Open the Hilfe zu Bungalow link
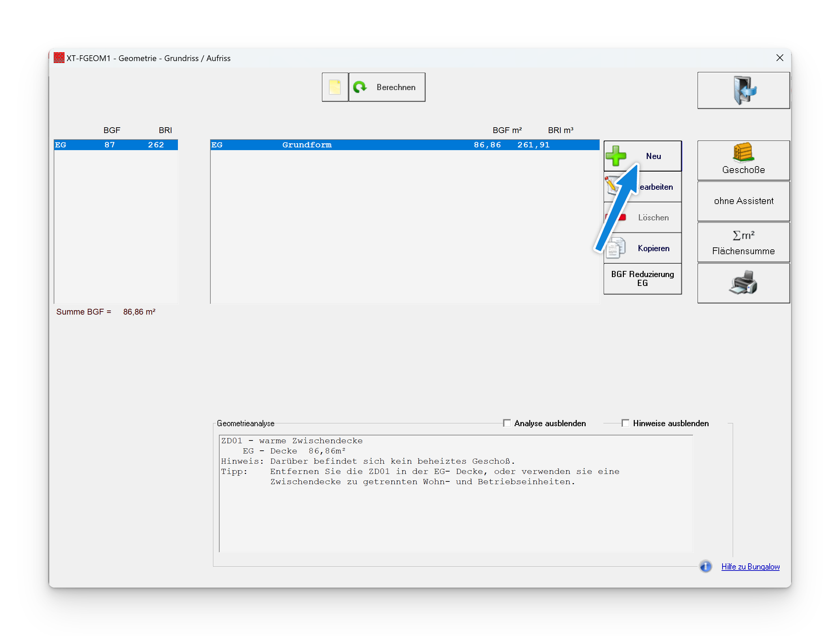Viewport: 840px width, 636px height. pyautogui.click(x=750, y=566)
